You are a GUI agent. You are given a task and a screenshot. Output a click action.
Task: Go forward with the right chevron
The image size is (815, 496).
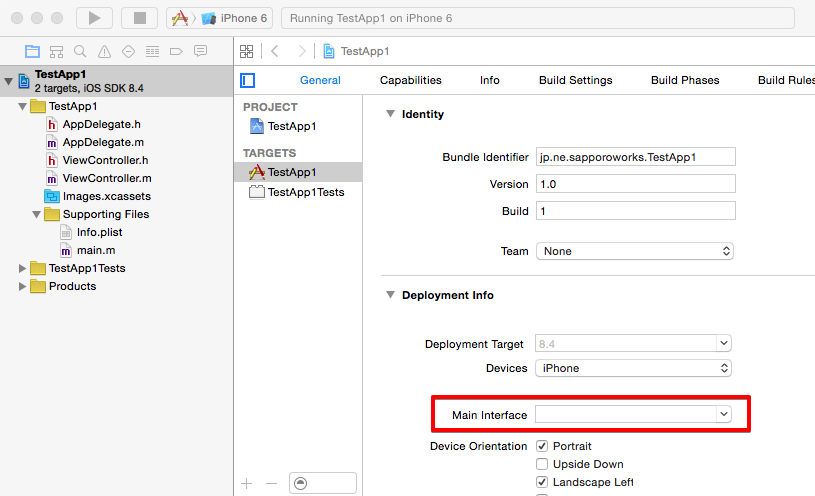click(x=301, y=51)
